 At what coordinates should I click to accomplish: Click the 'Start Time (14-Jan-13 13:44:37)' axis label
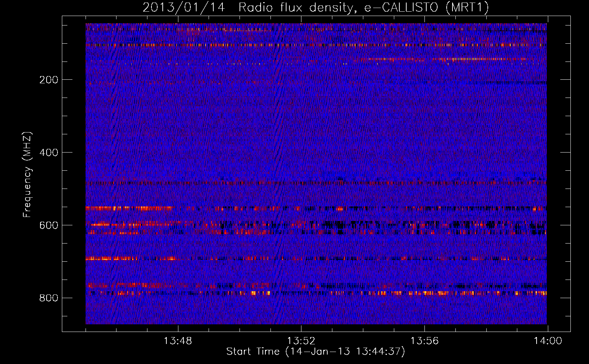tap(316, 352)
